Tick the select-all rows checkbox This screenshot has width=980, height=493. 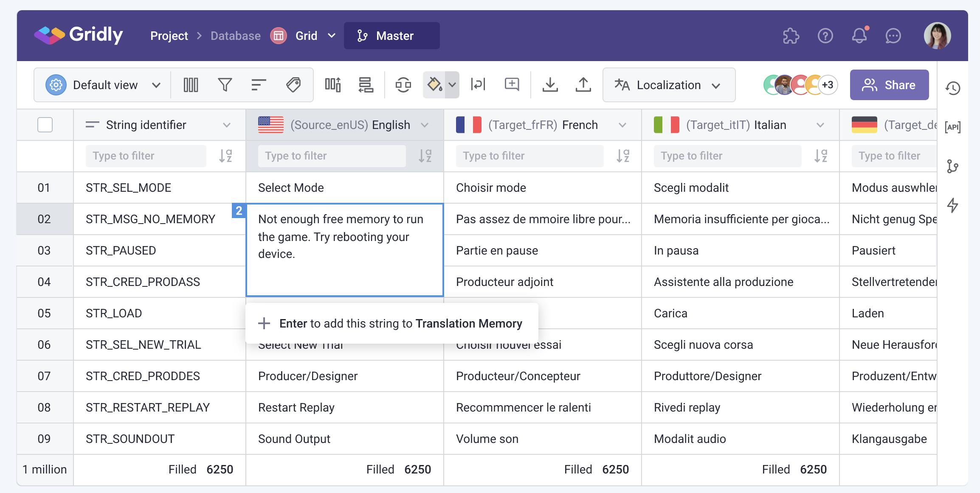[45, 125]
